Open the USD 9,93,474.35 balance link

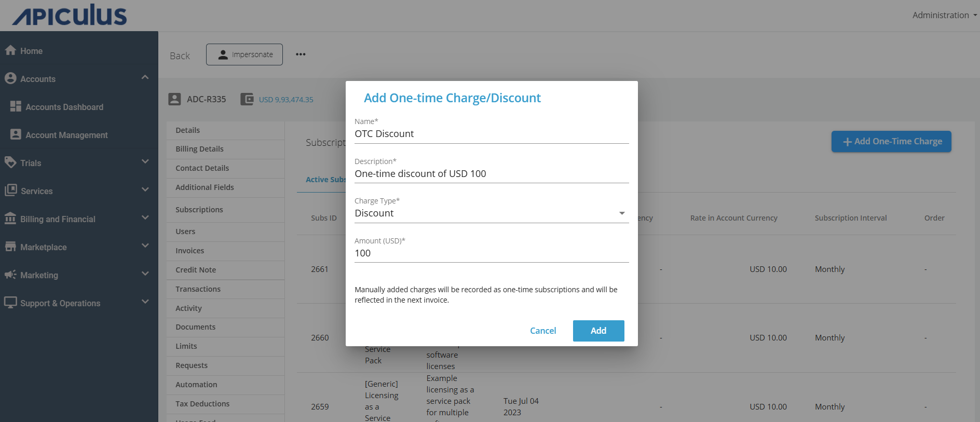pos(286,100)
